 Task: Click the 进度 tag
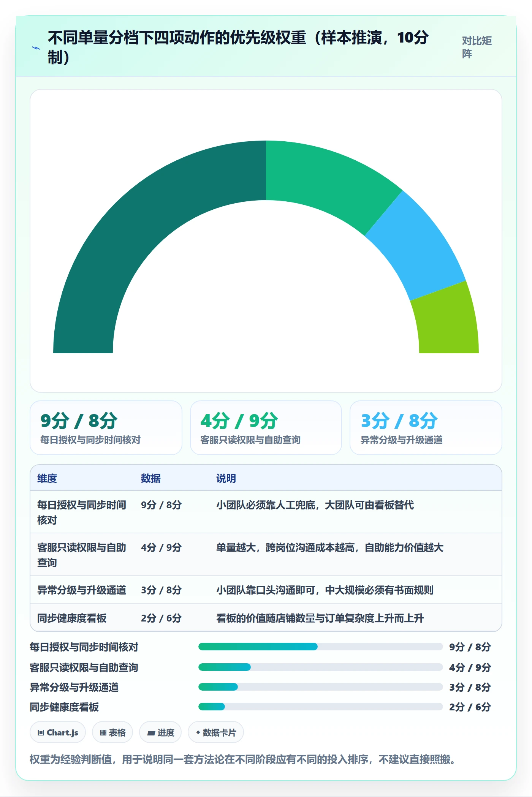click(x=160, y=732)
